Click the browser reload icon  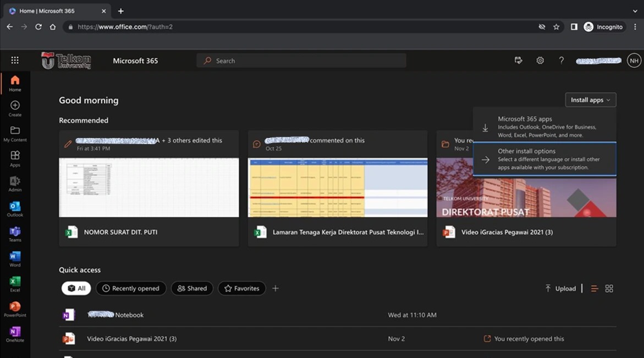pos(38,27)
